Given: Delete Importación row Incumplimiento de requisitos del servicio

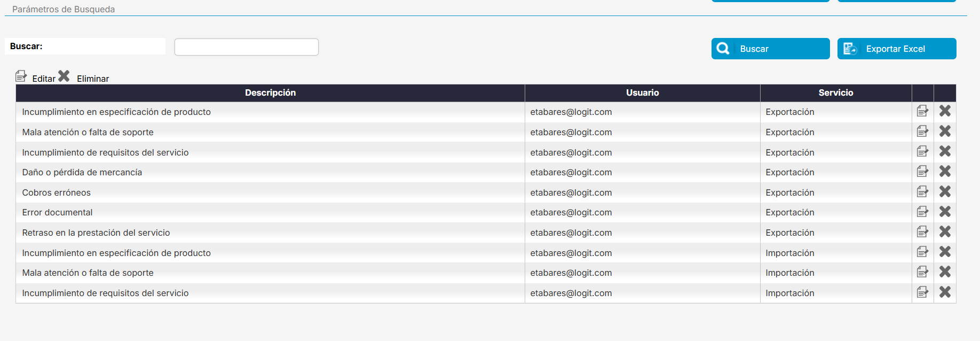Looking at the screenshot, I should pos(945,292).
